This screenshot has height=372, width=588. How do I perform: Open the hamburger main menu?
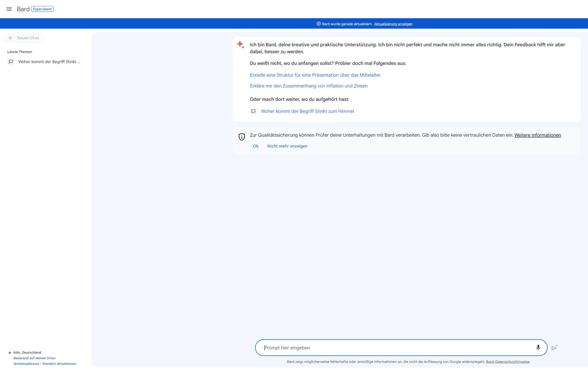pyautogui.click(x=9, y=9)
